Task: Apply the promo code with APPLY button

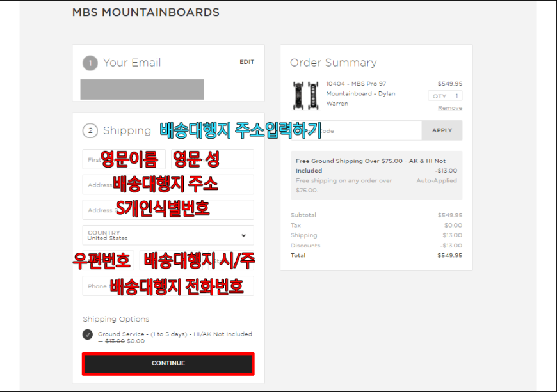Action: pos(442,130)
